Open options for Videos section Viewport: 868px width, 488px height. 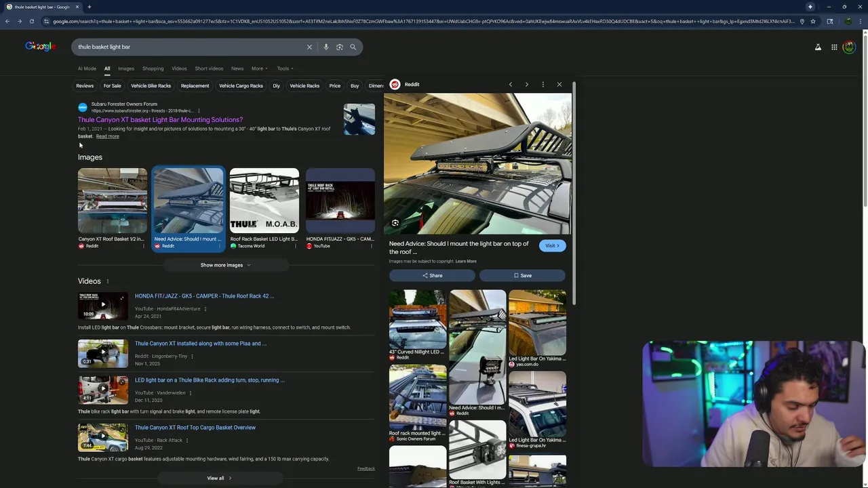(x=107, y=281)
